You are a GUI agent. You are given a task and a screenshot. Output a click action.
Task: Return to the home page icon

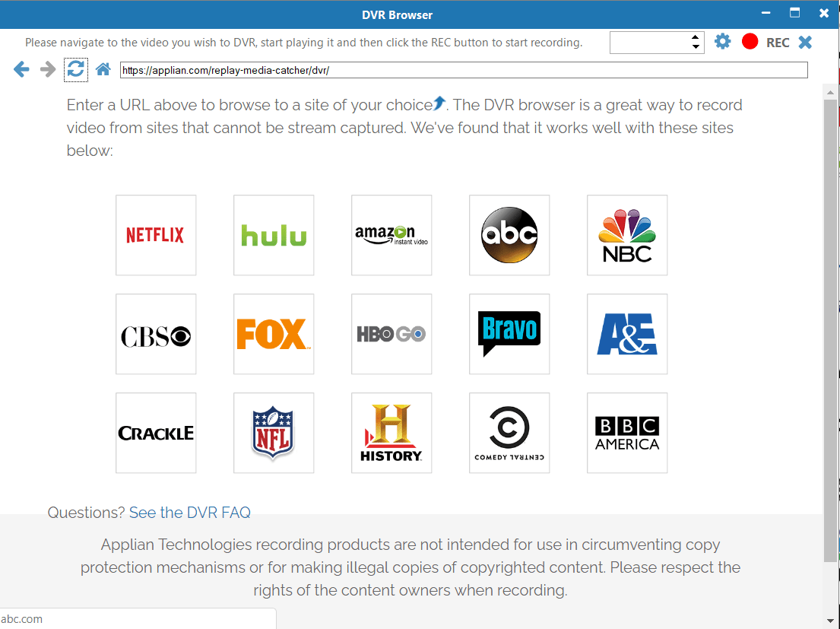click(103, 69)
